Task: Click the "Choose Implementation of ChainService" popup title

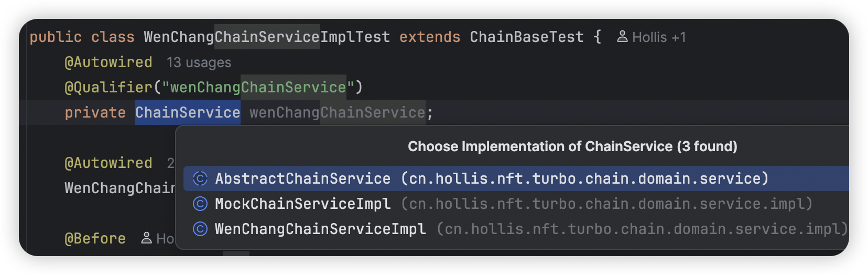Action: (x=572, y=146)
